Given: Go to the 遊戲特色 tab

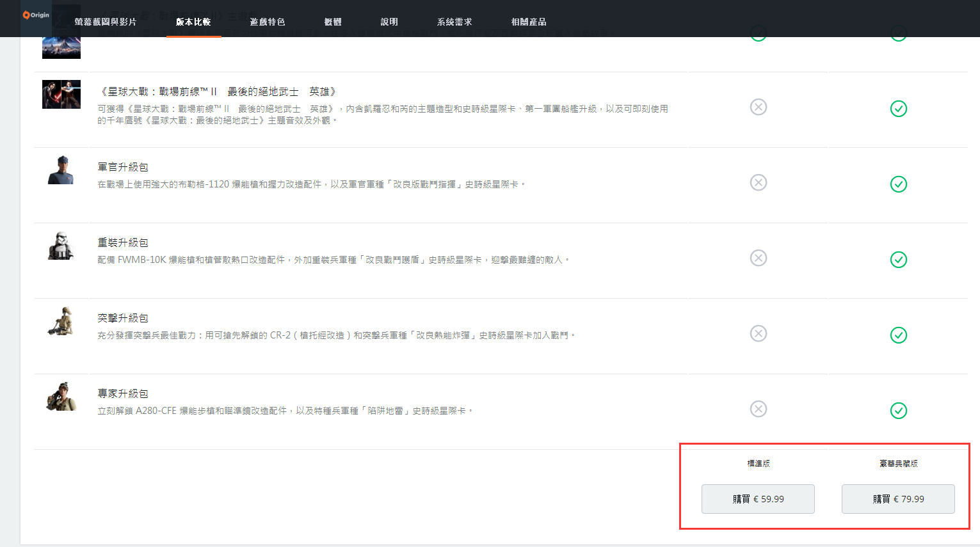Looking at the screenshot, I should pos(268,22).
